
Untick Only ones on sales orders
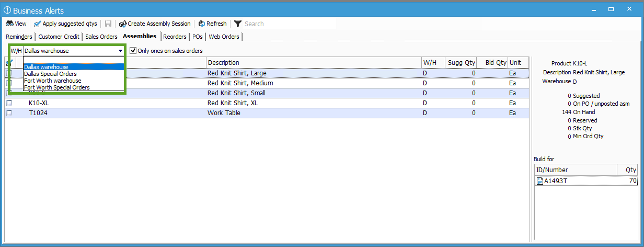133,51
